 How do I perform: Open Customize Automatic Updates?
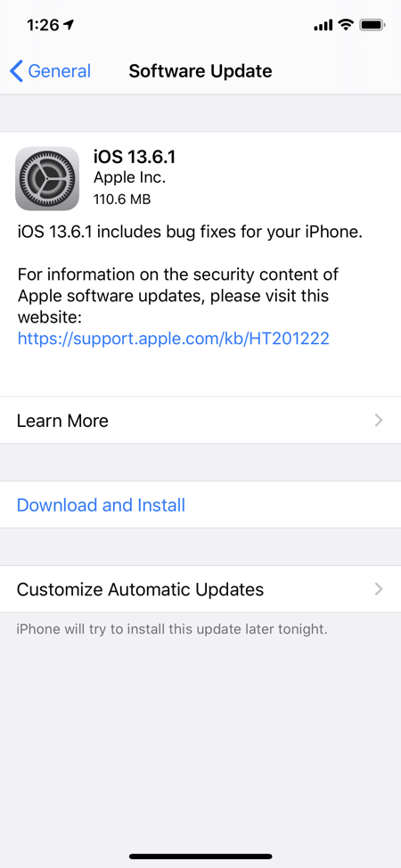pyautogui.click(x=200, y=589)
